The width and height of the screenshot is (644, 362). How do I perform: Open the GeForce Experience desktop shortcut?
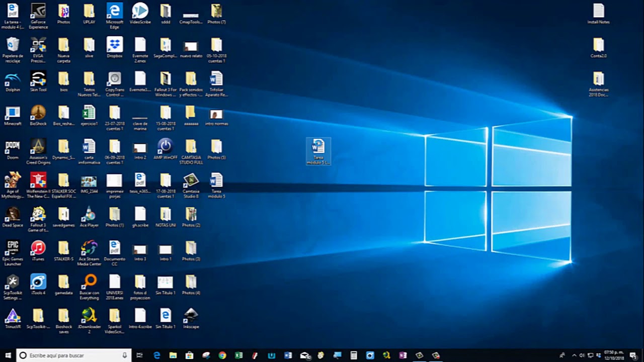point(38,16)
